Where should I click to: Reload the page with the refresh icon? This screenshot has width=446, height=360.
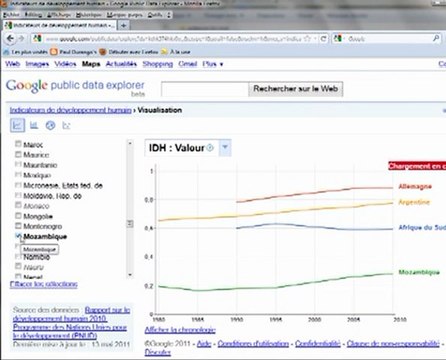click(323, 39)
